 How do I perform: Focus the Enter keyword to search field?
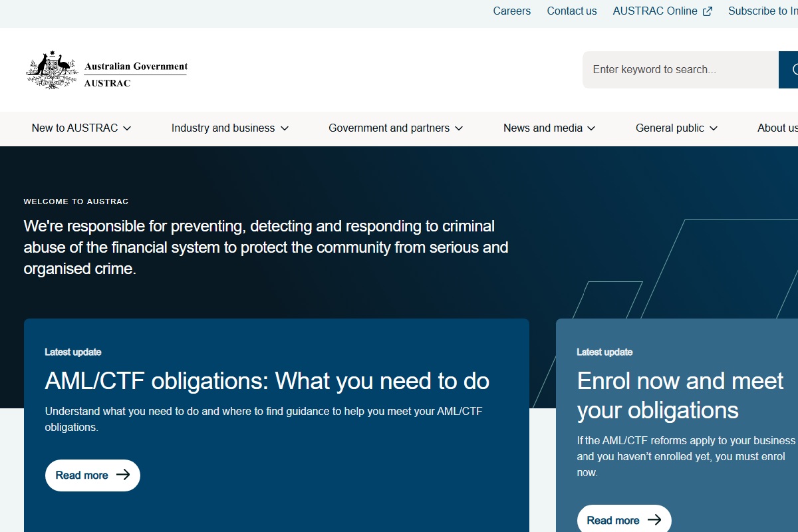pyautogui.click(x=680, y=70)
